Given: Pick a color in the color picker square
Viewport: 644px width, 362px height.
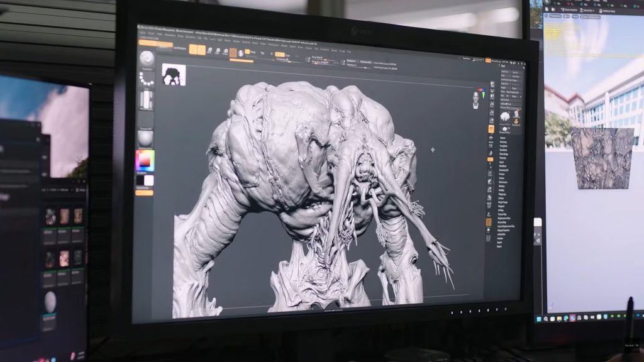Looking at the screenshot, I should pos(145,160).
